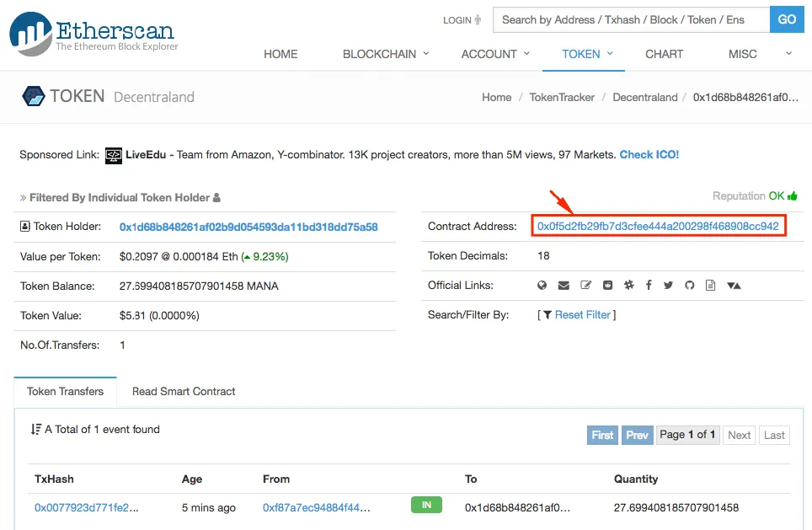The width and height of the screenshot is (812, 530).
Task: Click the Last pagination button
Action: click(x=774, y=435)
